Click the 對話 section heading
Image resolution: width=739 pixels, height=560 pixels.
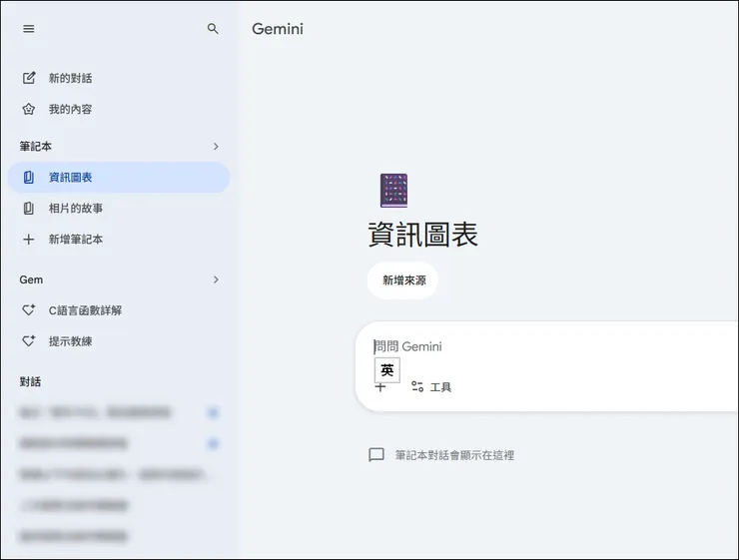30,381
